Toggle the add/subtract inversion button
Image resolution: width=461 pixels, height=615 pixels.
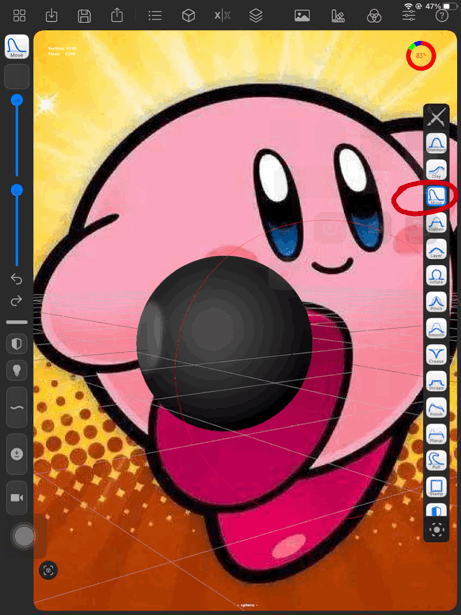pyautogui.click(x=16, y=454)
